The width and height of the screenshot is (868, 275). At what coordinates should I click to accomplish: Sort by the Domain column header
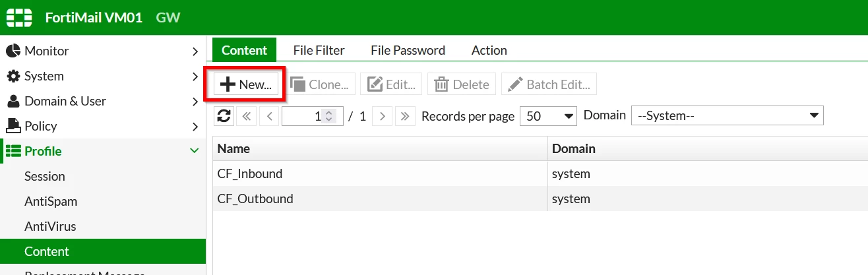(x=708, y=148)
